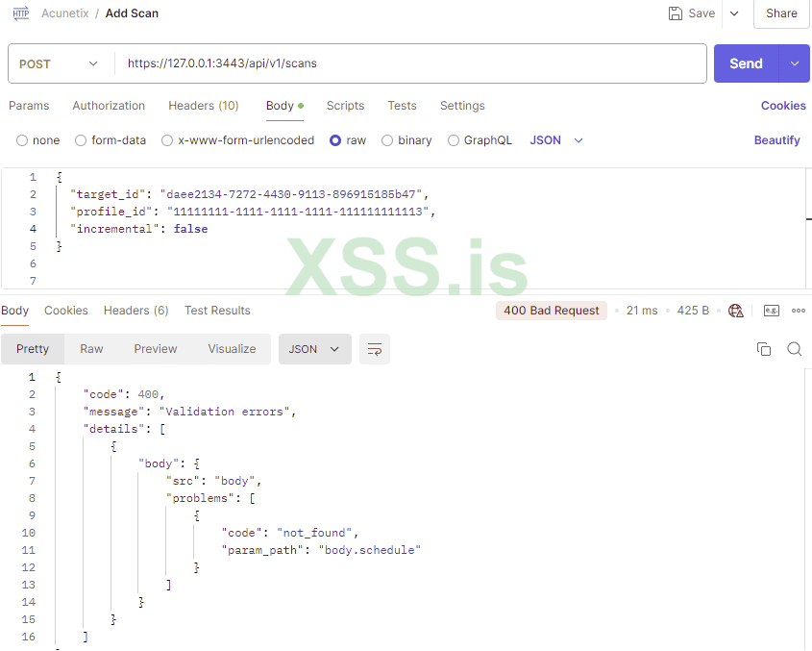
Task: Copy response body to clipboard
Action: click(x=764, y=349)
